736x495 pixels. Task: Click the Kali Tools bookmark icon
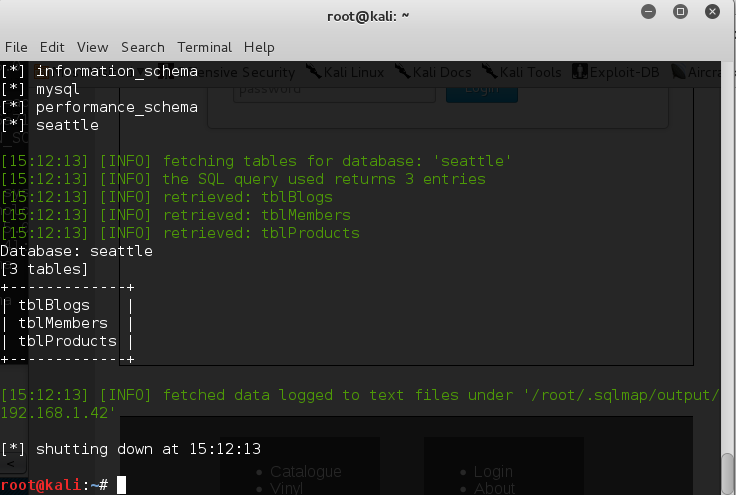(488, 72)
